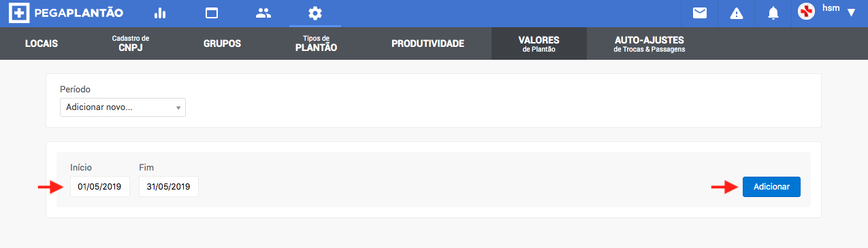This screenshot has width=868, height=248.
Task: Open Auto-Ajustes de Trocas & Passagens tab
Action: pyautogui.click(x=649, y=43)
